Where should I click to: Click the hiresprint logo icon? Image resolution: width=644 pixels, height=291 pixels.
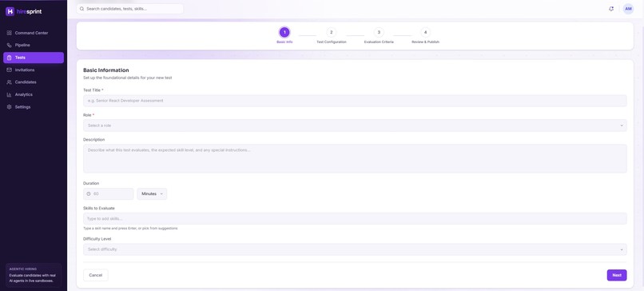point(10,11)
